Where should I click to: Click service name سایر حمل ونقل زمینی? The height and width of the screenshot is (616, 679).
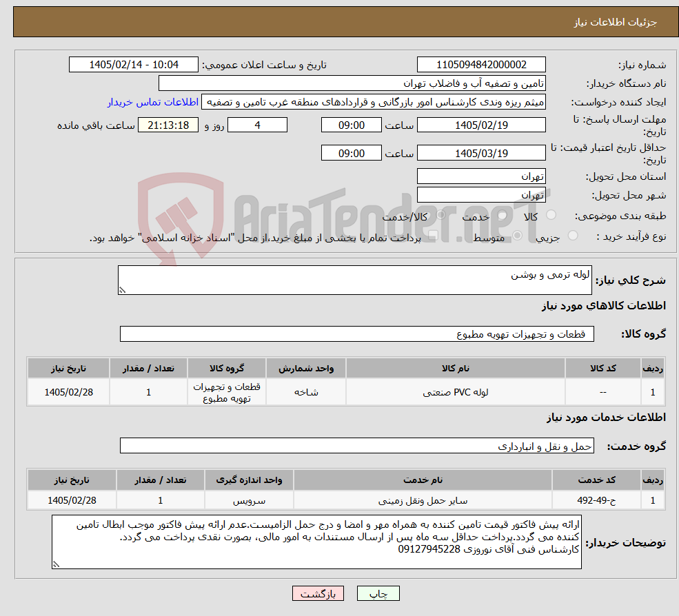pyautogui.click(x=423, y=500)
